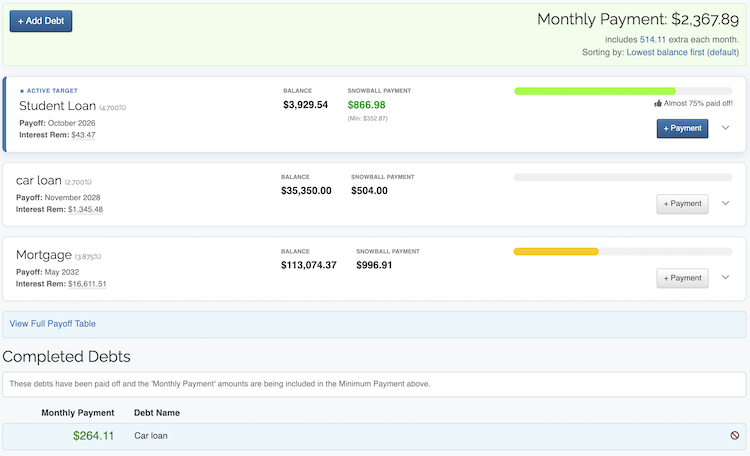The height and width of the screenshot is (456, 750).
Task: Click the Completed Debts heading
Action: pos(66,357)
